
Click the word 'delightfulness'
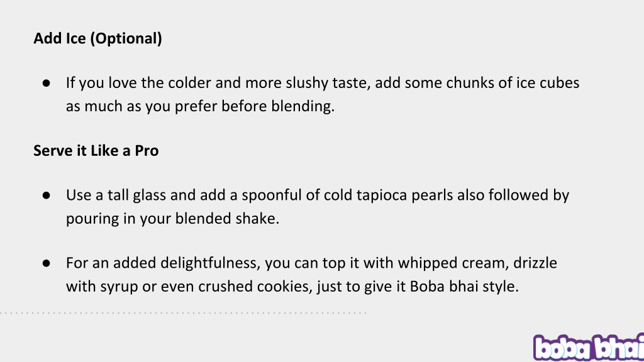click(210, 263)
